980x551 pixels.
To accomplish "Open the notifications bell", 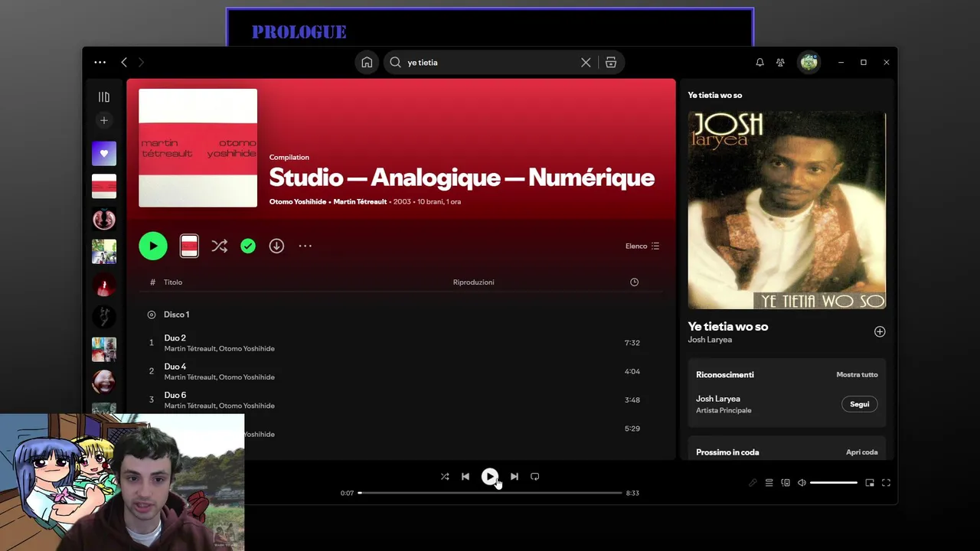I will click(759, 63).
